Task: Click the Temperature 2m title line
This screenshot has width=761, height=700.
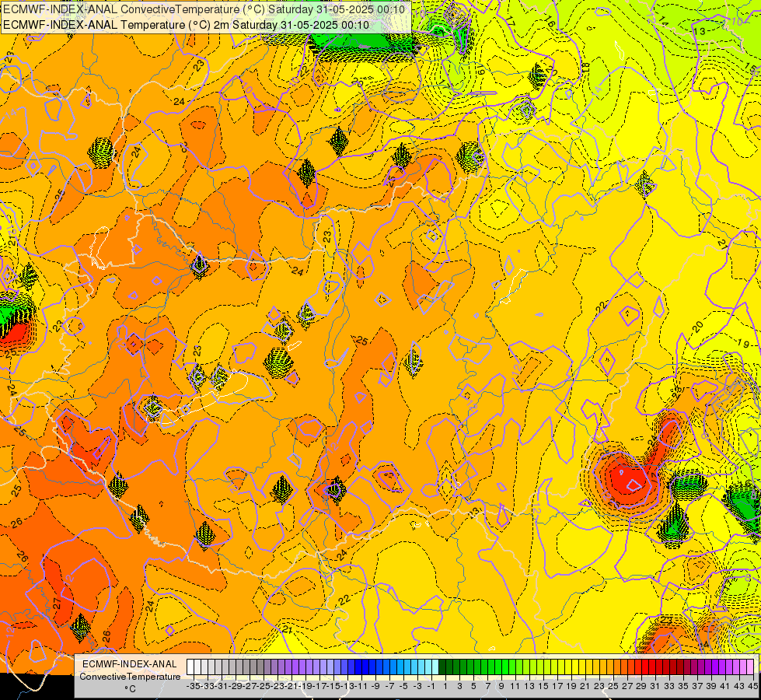Action: click(186, 25)
